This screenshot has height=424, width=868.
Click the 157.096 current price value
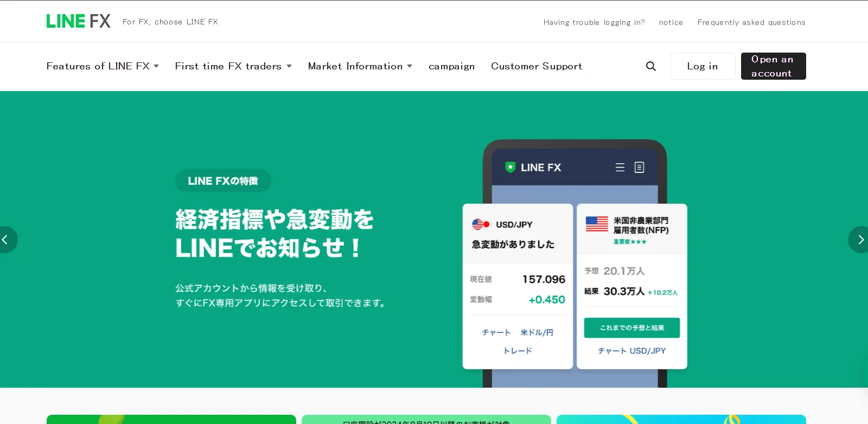(x=544, y=279)
